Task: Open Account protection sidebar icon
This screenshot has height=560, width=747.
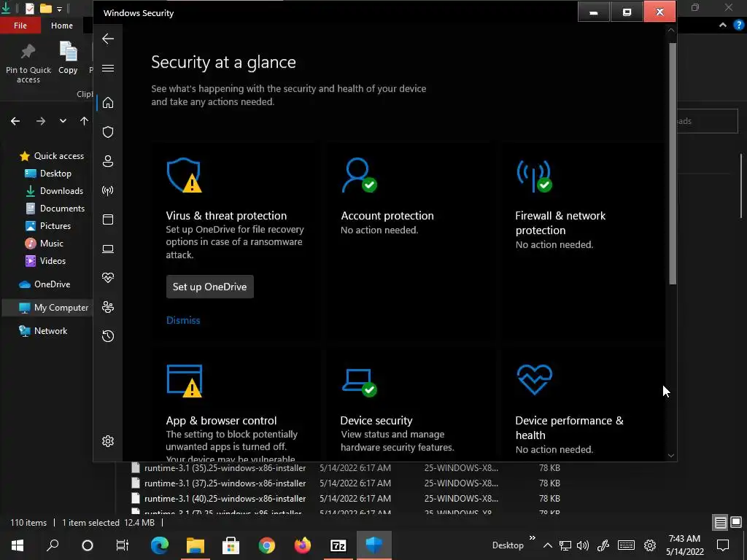Action: click(108, 161)
